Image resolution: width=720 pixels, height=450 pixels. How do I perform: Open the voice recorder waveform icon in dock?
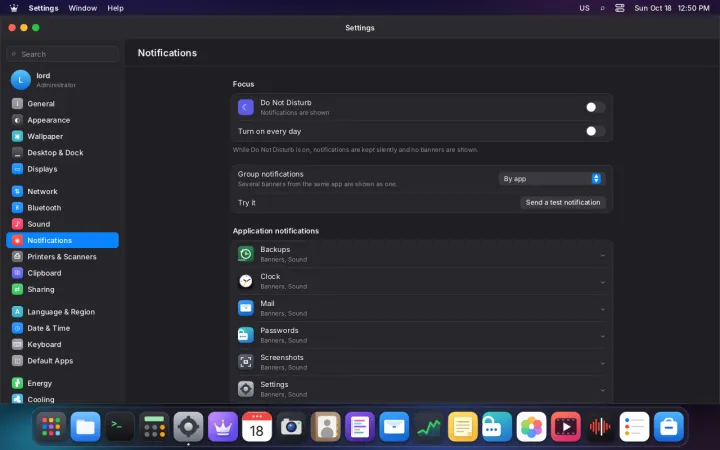(x=600, y=427)
